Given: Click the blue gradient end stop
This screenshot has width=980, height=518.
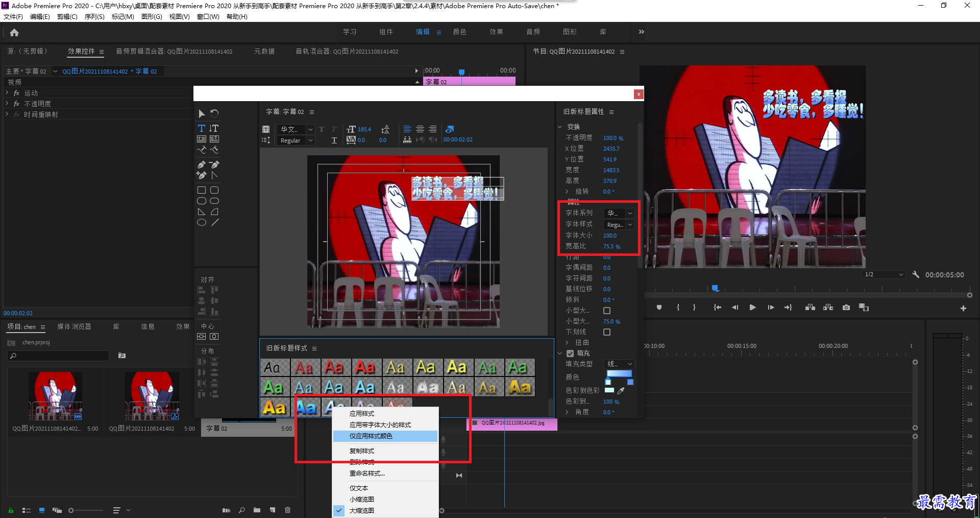Looking at the screenshot, I should coord(630,382).
